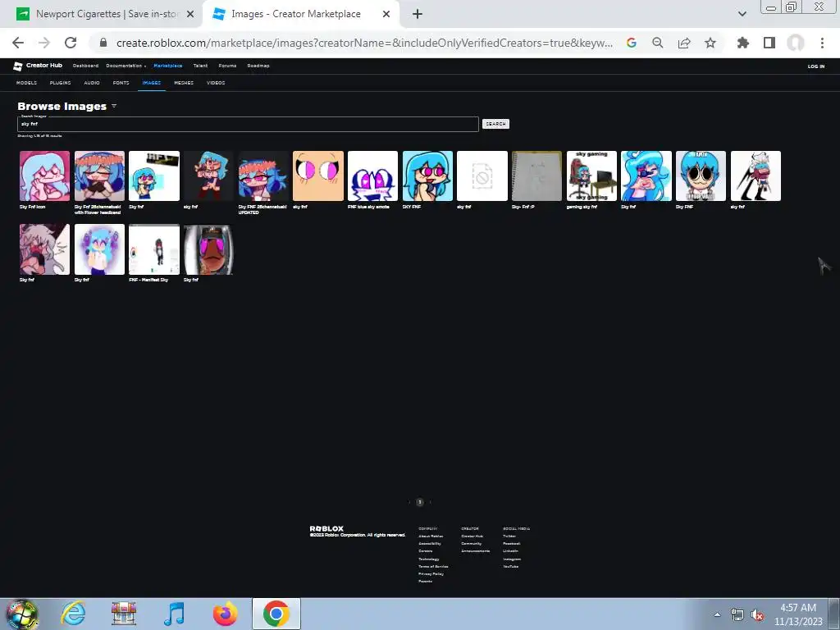Open the second taskbar icon beside Internet Explorer
This screenshot has width=840, height=630.
tap(124, 614)
